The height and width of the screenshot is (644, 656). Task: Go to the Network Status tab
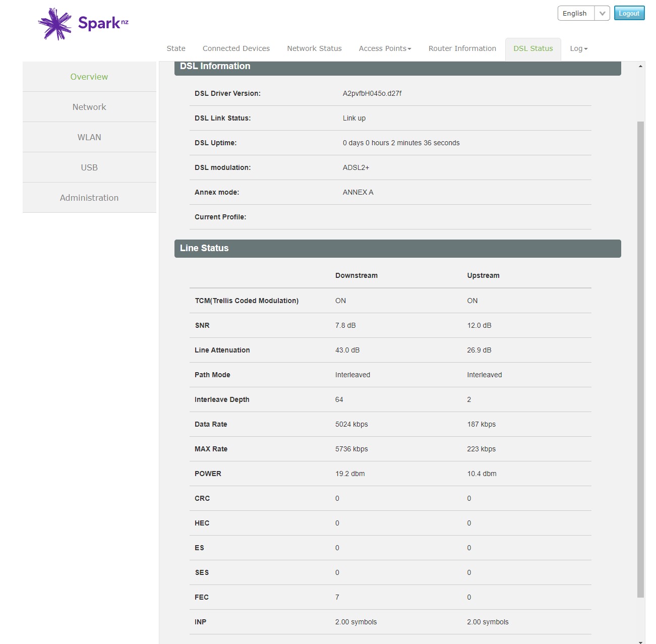coord(314,49)
